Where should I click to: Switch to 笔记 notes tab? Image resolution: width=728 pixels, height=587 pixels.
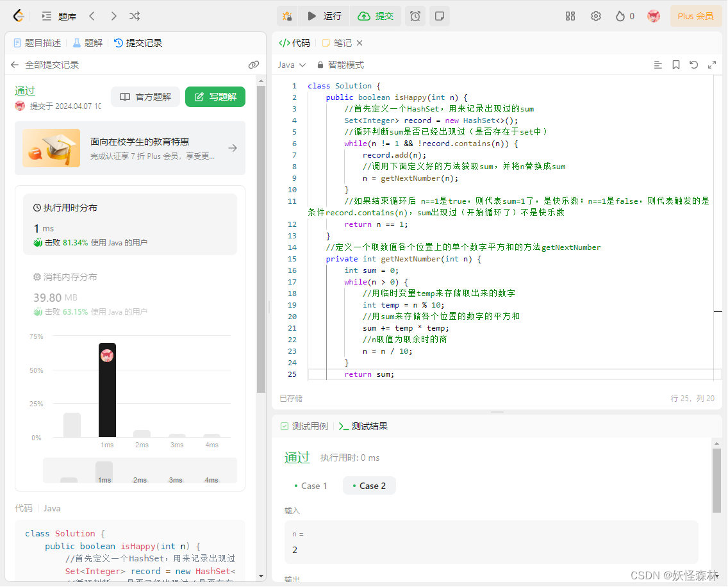pyautogui.click(x=337, y=43)
